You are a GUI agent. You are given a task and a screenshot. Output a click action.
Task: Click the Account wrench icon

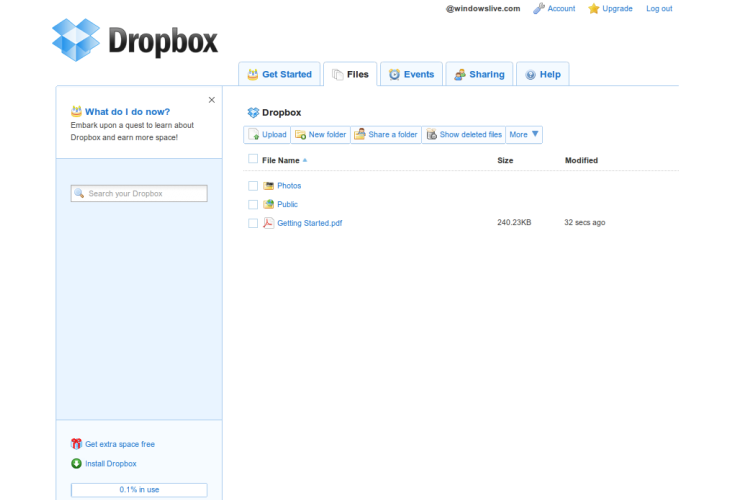coord(539,8)
